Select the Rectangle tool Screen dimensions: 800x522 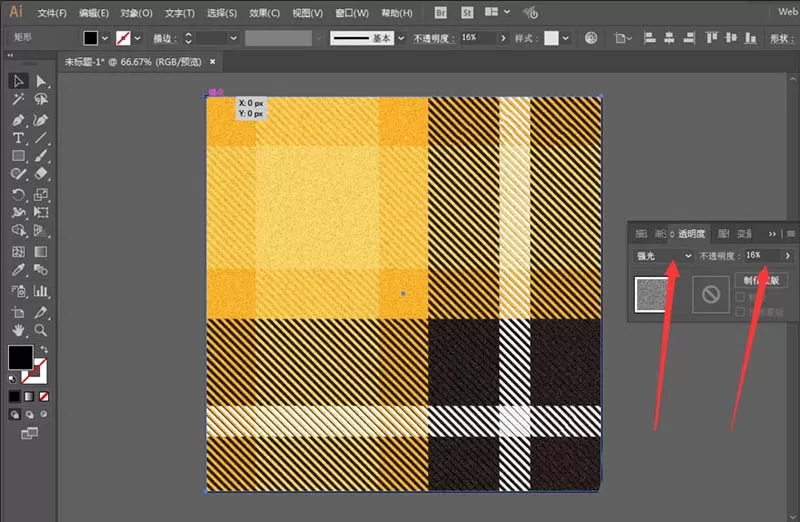pyautogui.click(x=18, y=156)
